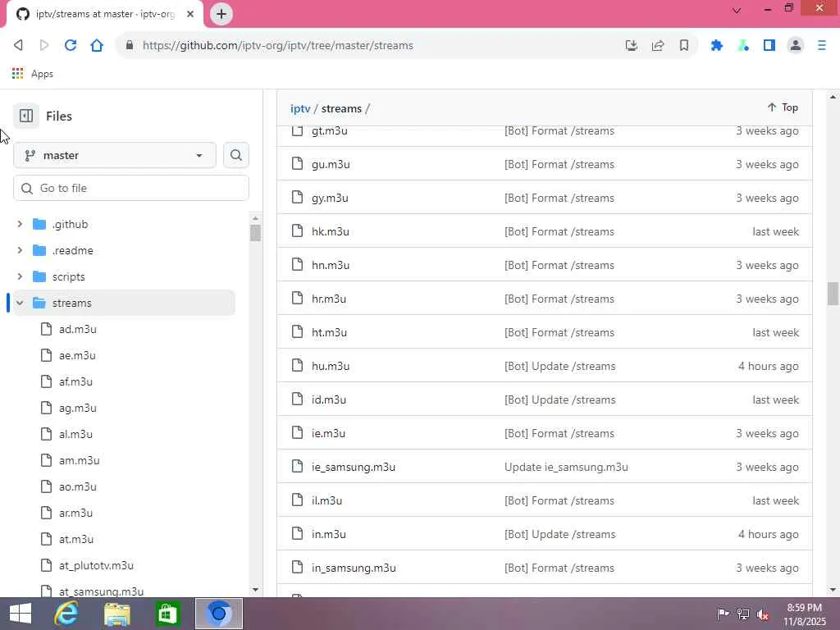Open the browser extensions puzzle icon

[716, 46]
